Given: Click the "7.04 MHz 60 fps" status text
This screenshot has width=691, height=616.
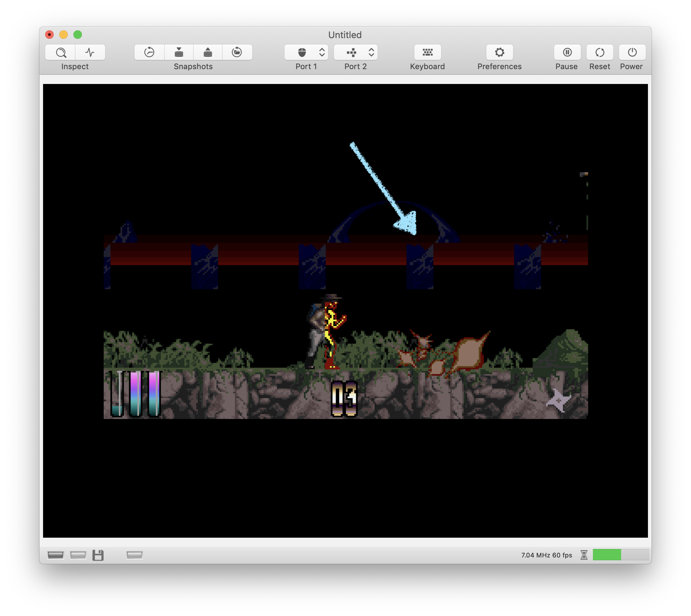Looking at the screenshot, I should 547,555.
